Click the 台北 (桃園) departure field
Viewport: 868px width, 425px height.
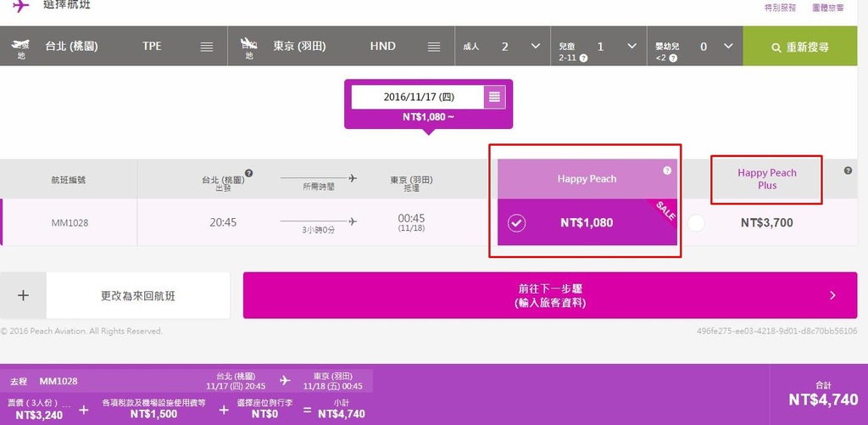114,46
